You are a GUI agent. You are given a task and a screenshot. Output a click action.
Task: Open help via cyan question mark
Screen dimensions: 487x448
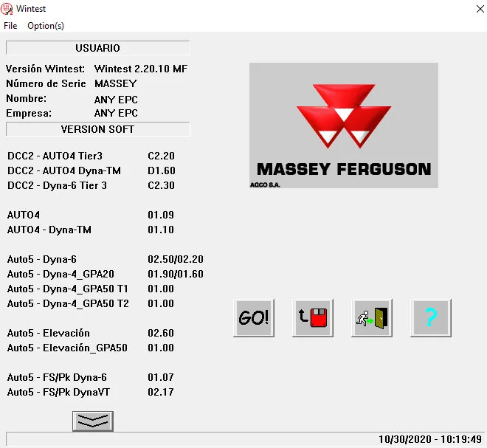[431, 318]
